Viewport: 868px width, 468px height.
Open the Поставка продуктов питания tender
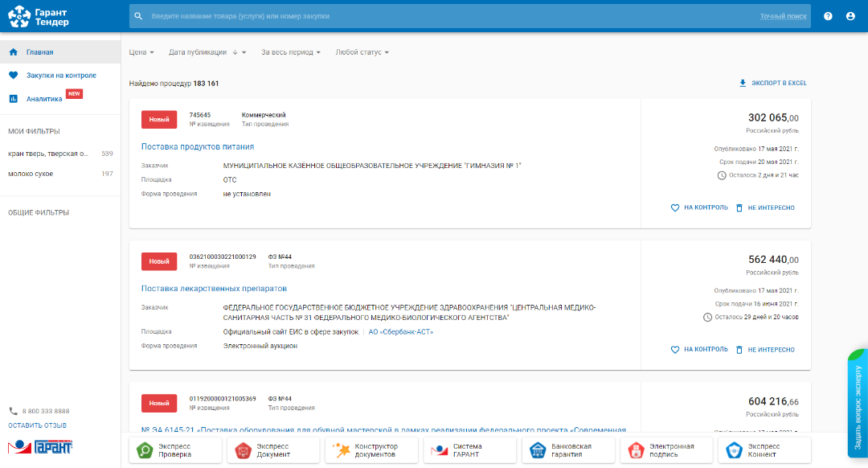tap(198, 147)
